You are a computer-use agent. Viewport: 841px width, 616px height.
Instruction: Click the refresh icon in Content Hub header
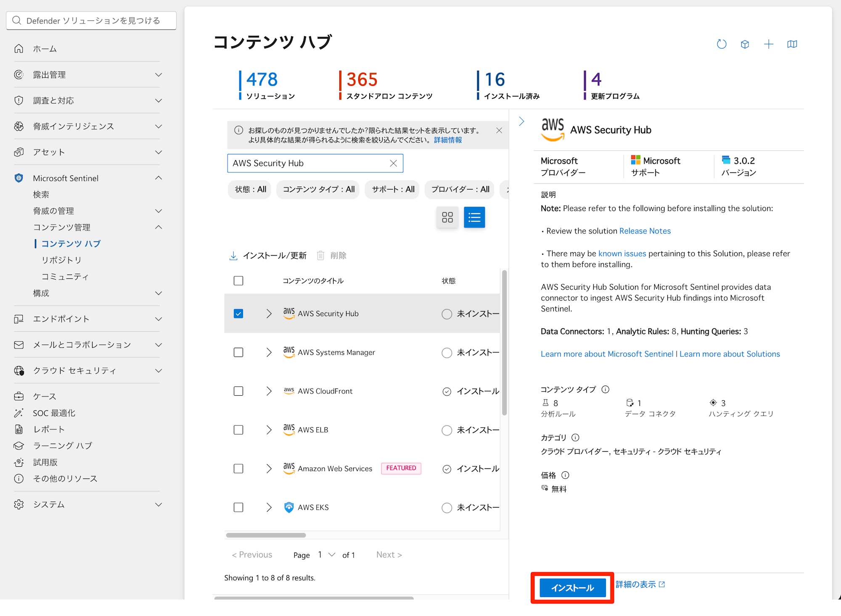click(722, 44)
